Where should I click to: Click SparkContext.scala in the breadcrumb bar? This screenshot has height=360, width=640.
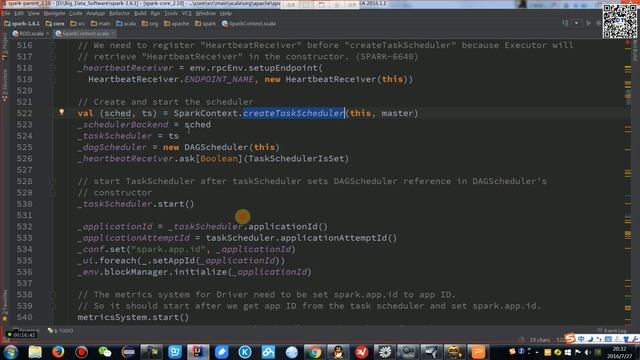(249, 24)
